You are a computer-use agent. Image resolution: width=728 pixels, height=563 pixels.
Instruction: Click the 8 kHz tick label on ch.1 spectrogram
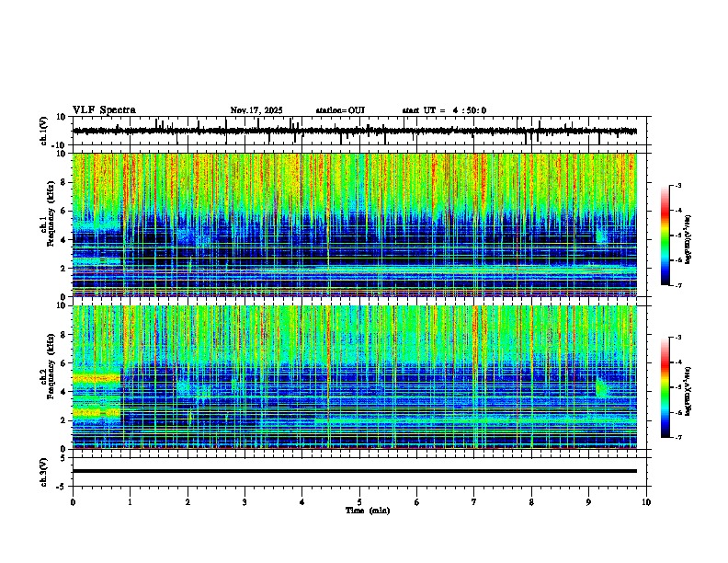[x=63, y=182]
